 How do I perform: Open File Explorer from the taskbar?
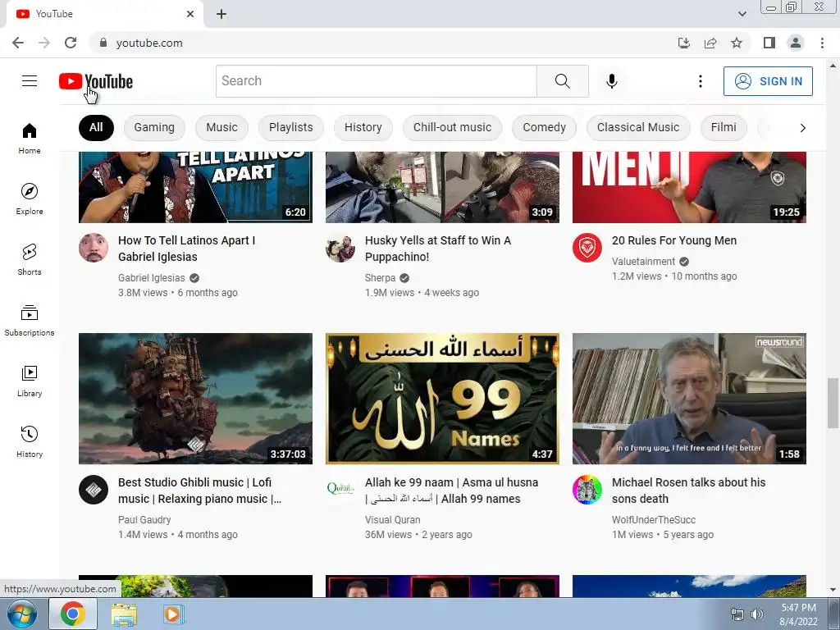[x=124, y=614]
